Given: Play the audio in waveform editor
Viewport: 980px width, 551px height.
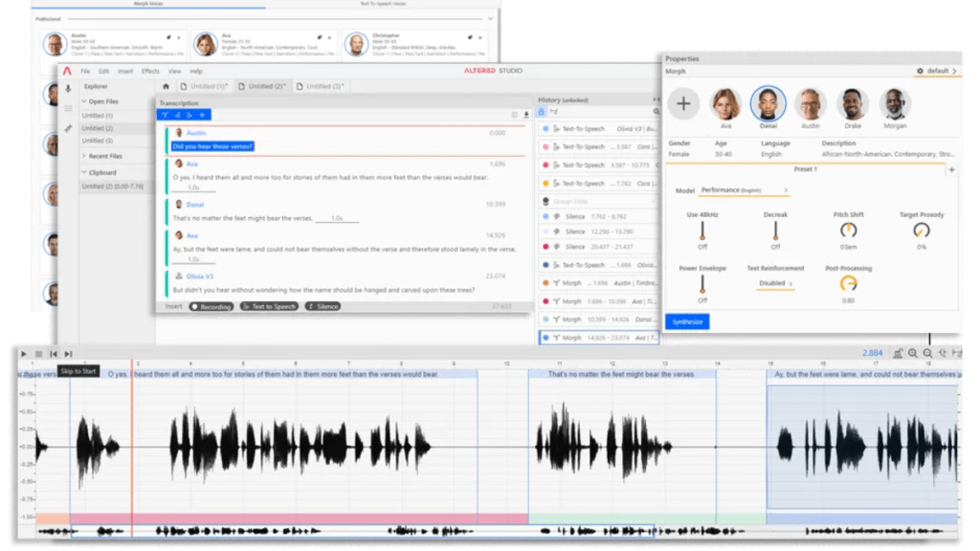Looking at the screenshot, I should 24,354.
